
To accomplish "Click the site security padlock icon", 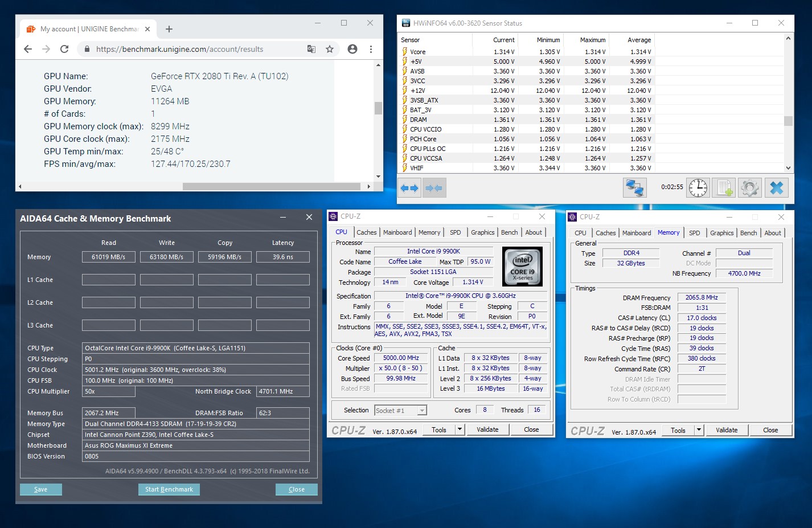I will [87, 49].
